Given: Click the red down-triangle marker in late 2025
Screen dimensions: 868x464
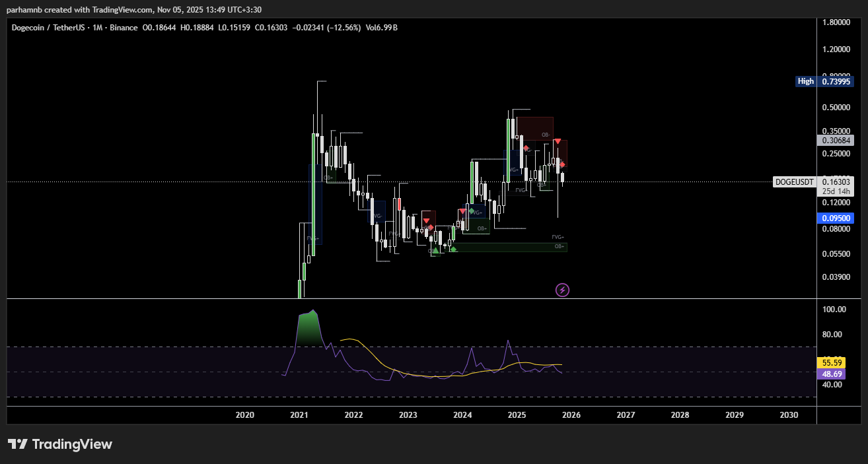Looking at the screenshot, I should pyautogui.click(x=558, y=141).
